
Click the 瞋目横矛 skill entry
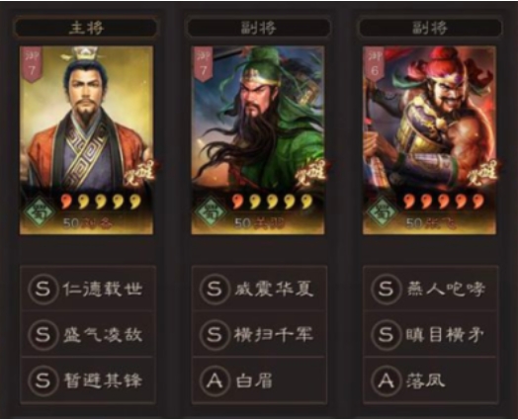431,334
